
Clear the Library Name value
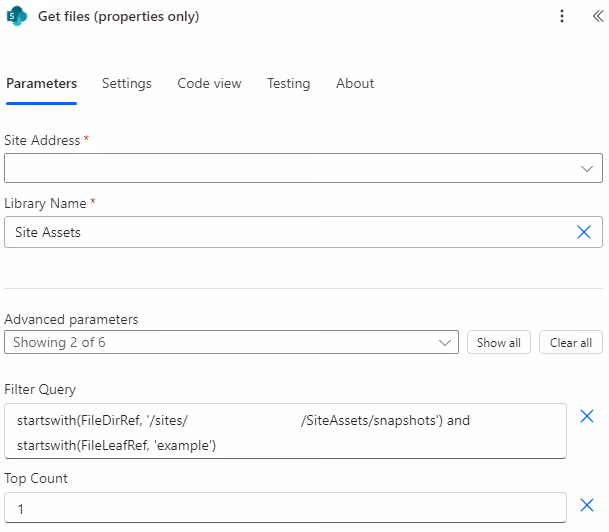point(584,232)
